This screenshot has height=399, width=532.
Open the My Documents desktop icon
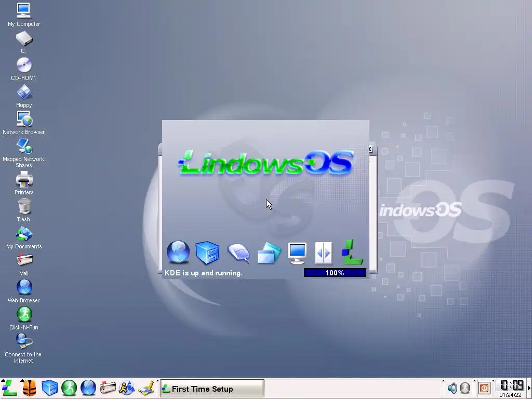[x=24, y=237]
